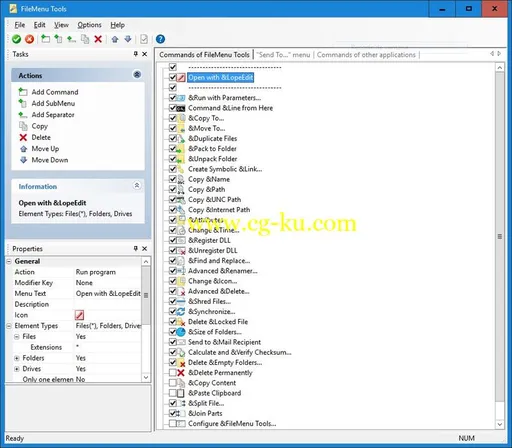
Task: Expand the Folders property node
Action: click(x=17, y=358)
